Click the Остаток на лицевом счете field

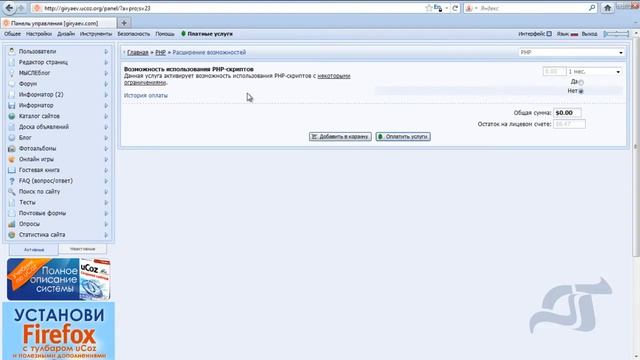point(569,124)
